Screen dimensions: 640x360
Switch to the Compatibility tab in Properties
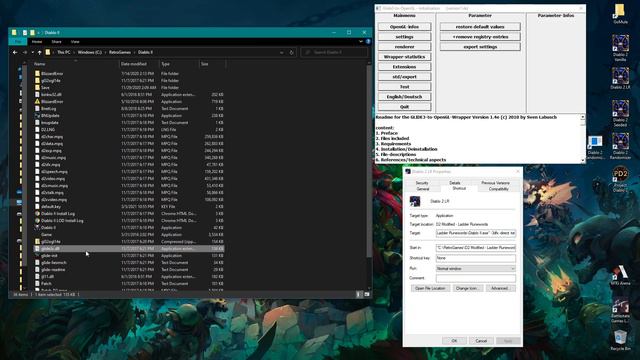(x=499, y=189)
